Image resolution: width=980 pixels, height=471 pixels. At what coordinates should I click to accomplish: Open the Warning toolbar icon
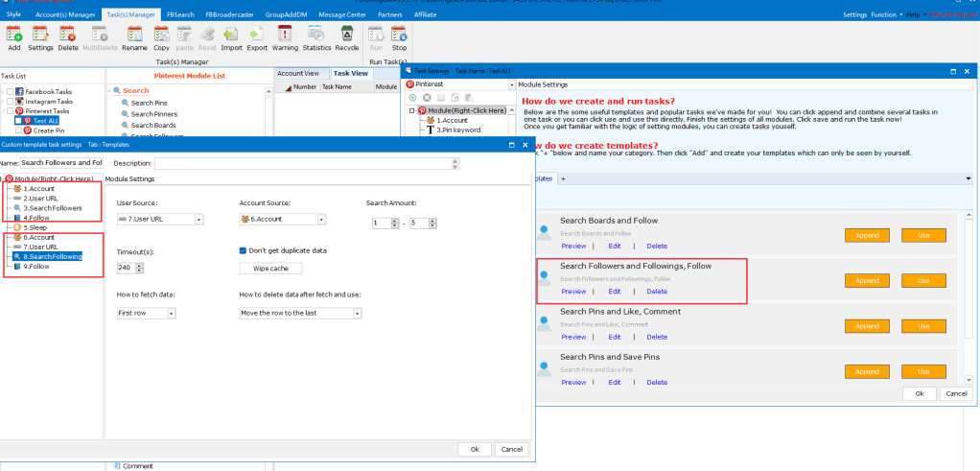click(285, 37)
